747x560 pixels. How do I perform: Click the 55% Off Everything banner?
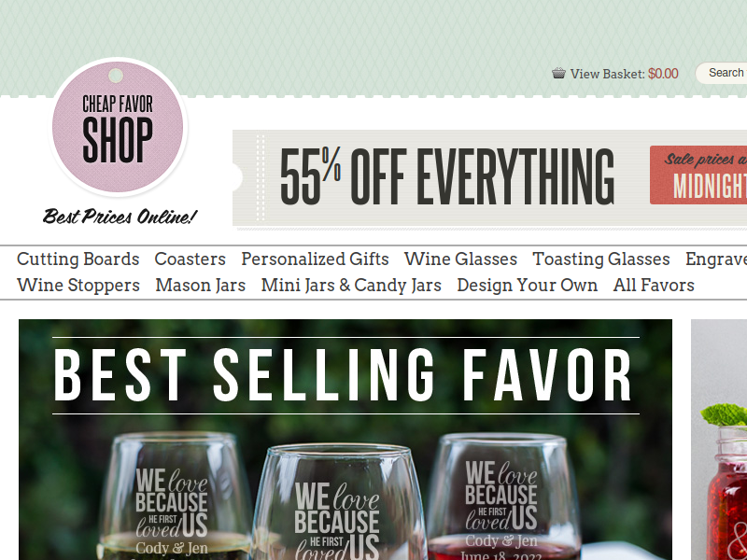(489, 177)
